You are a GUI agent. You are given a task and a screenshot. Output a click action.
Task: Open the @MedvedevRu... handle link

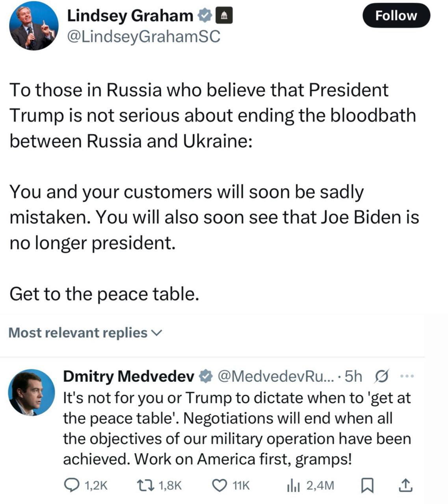tap(276, 377)
